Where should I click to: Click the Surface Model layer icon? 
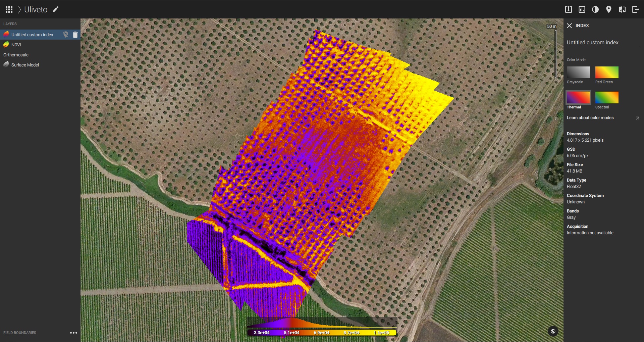click(6, 64)
